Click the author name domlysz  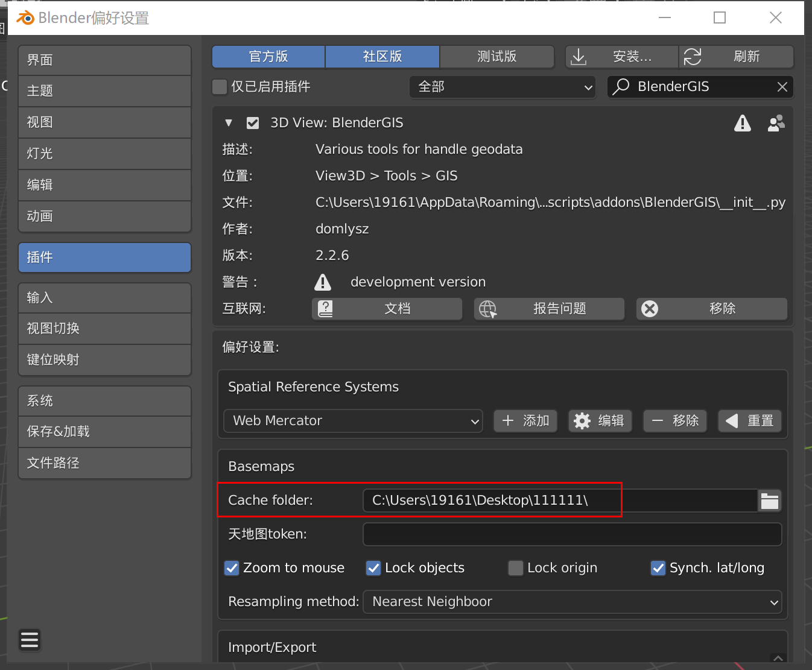342,229
